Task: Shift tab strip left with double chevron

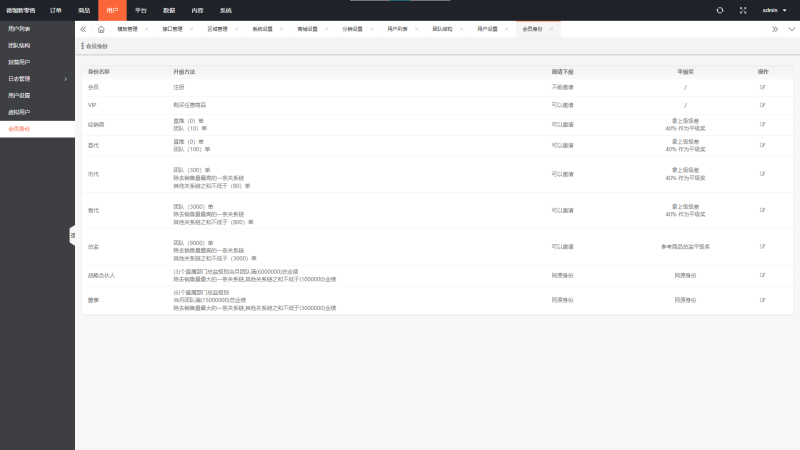Action: pos(83,29)
